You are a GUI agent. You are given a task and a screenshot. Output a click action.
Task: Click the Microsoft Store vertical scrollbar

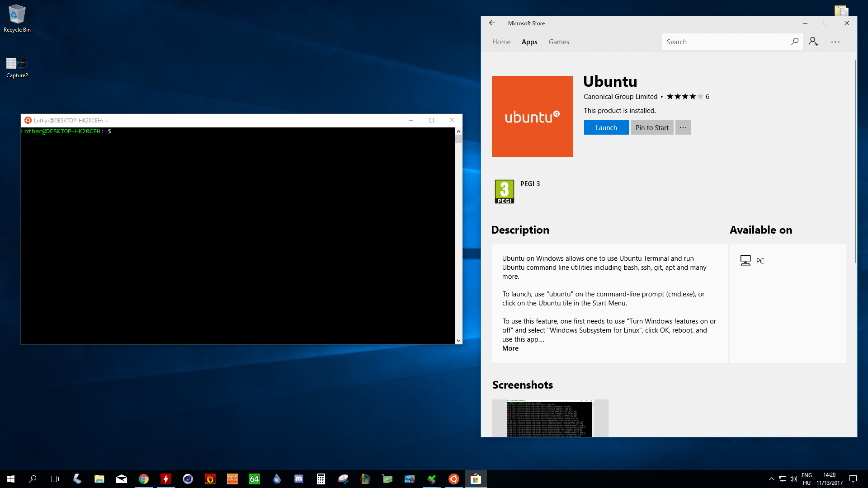(x=855, y=161)
